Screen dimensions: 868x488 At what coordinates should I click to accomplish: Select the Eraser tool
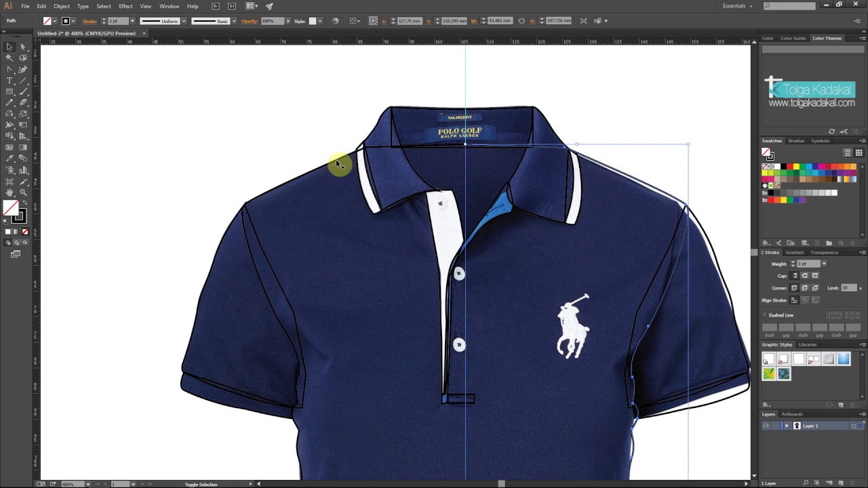click(23, 103)
